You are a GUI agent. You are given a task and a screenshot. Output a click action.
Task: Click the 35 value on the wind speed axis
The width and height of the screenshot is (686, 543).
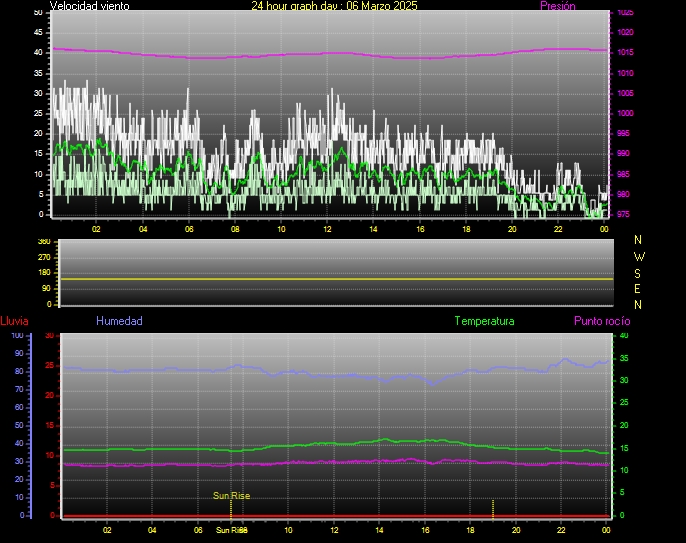pos(38,73)
